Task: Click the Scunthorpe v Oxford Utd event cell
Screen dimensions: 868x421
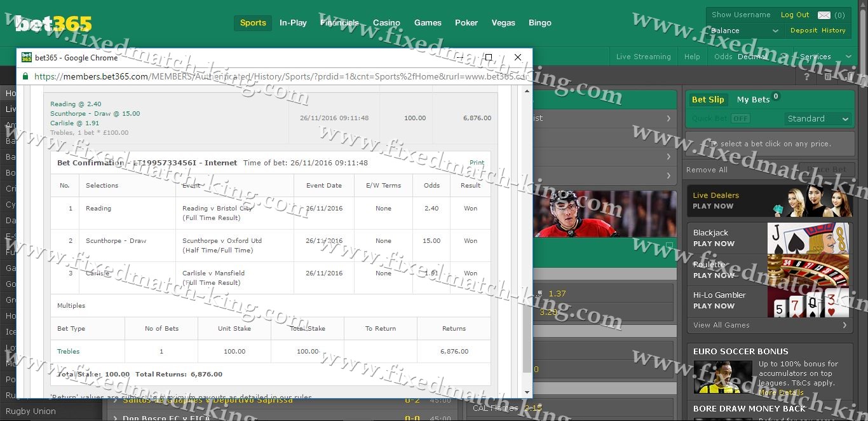Action: (234, 245)
